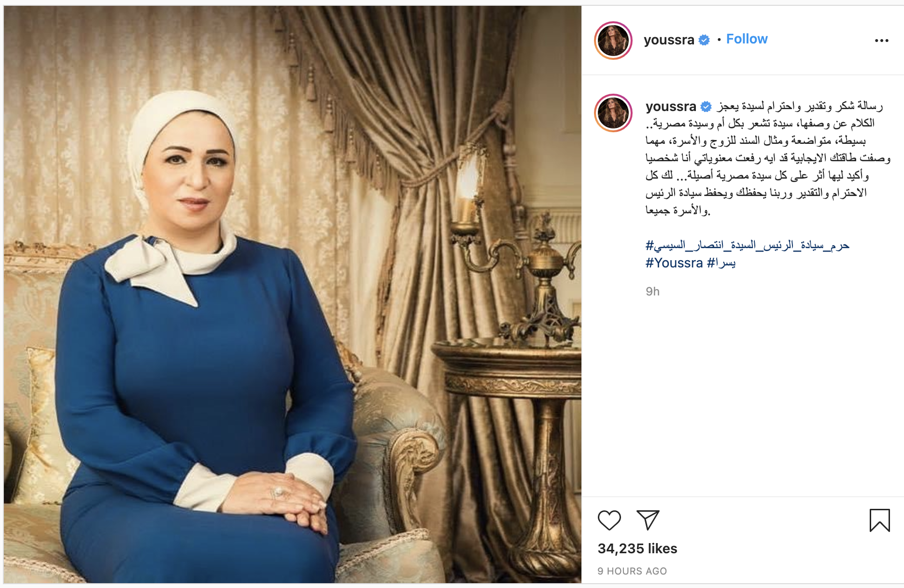The height and width of the screenshot is (588, 904).
Task: Open the three-dot more options menu
Action: pos(881,41)
